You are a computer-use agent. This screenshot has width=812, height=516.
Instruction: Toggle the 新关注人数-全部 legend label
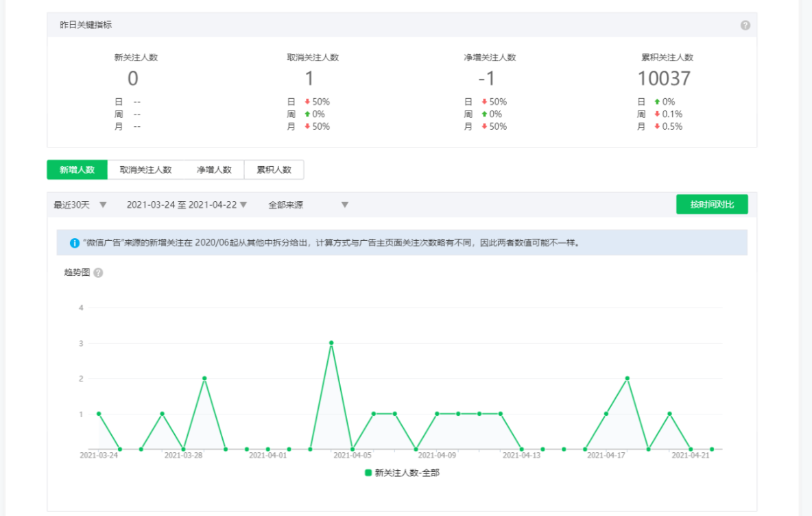[x=407, y=473]
